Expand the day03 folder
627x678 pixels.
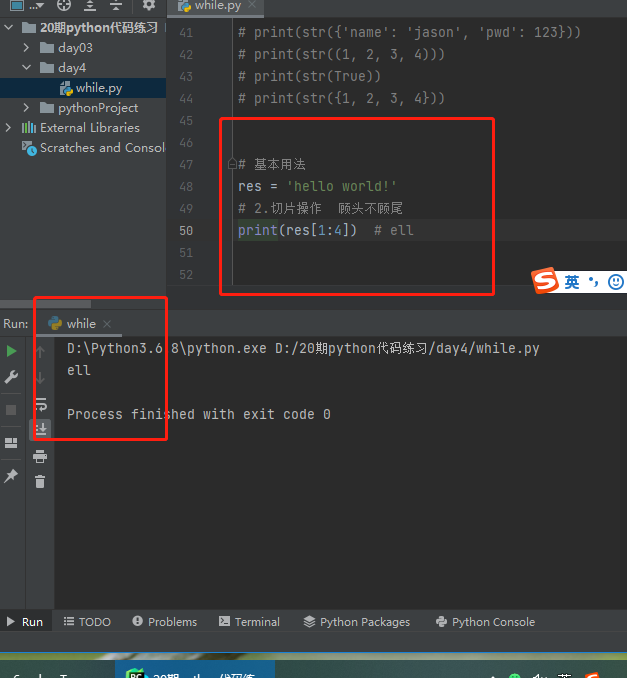[x=26, y=48]
